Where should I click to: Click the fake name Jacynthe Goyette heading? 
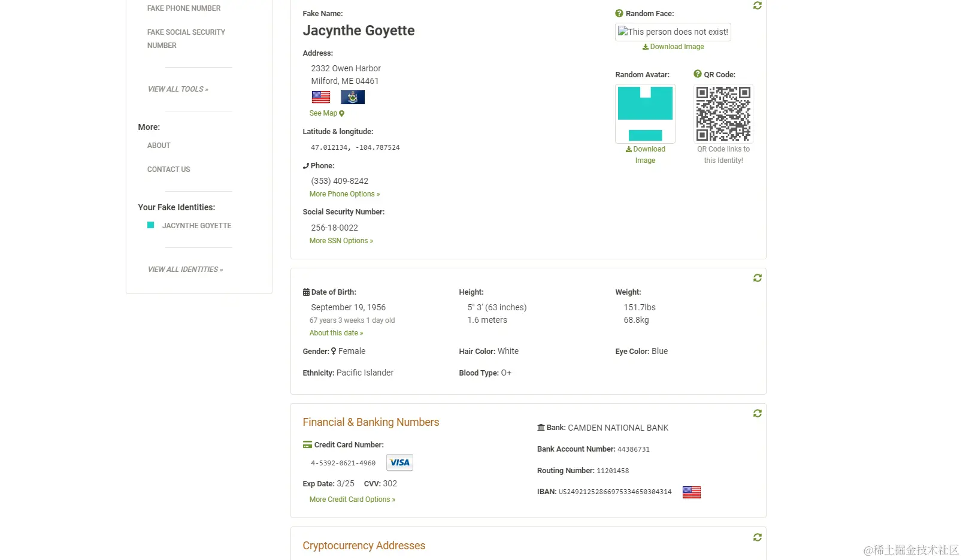[x=359, y=31]
